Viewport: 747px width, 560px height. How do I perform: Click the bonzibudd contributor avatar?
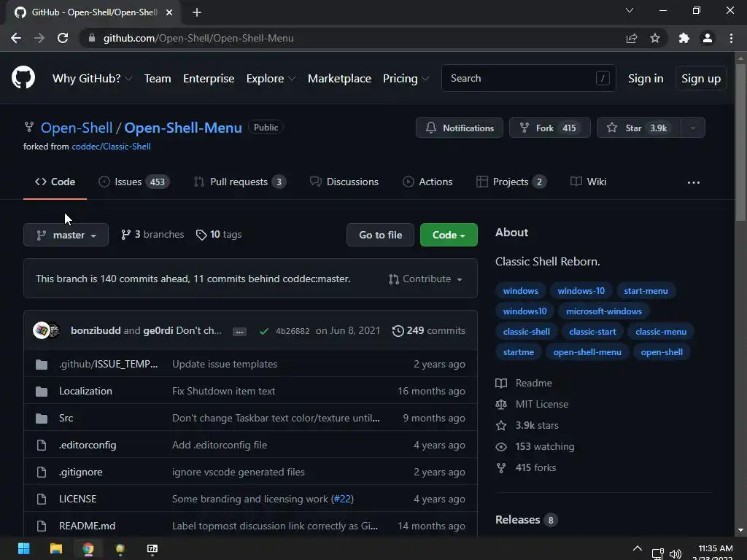(42, 330)
